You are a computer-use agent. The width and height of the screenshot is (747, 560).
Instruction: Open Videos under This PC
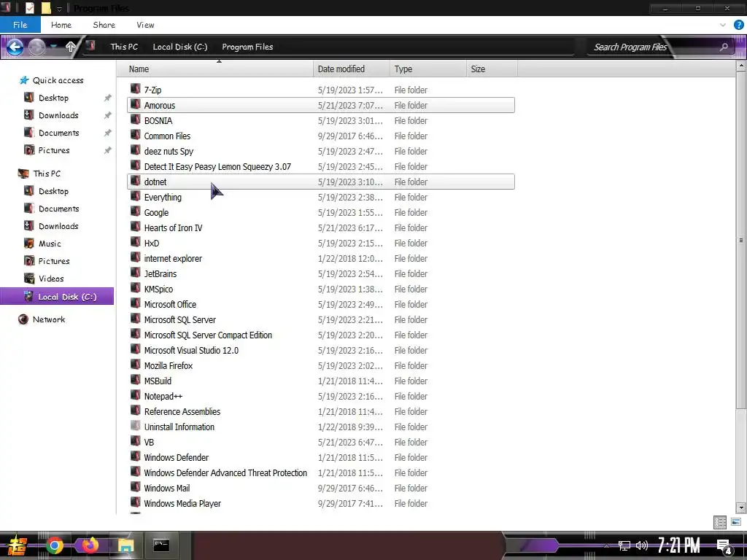click(x=51, y=279)
